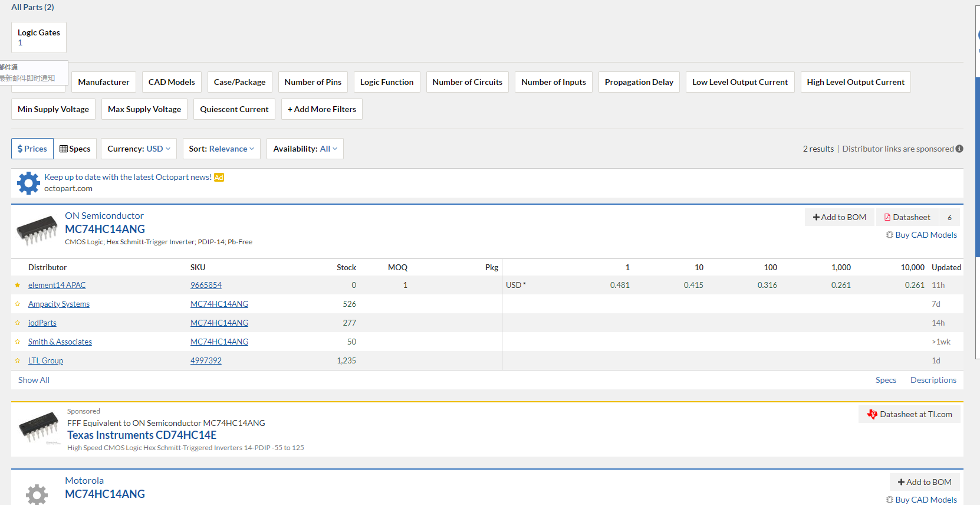Viewport: 980px width, 505px height.
Task: Open the ON Semiconductor MC74HC14ANG part link
Action: coord(105,229)
